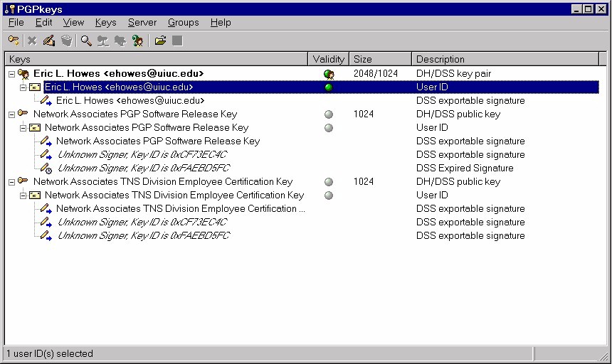Click envelope icon of PGP Software Release user ID
This screenshot has width=612, height=364.
[x=35, y=128]
